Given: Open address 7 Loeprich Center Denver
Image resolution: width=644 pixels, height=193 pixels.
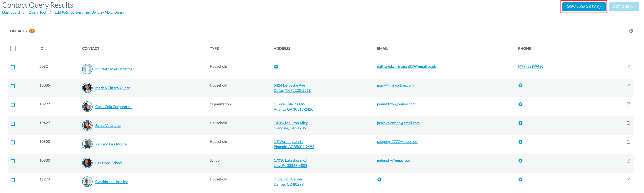Looking at the screenshot, I should [x=289, y=182].
